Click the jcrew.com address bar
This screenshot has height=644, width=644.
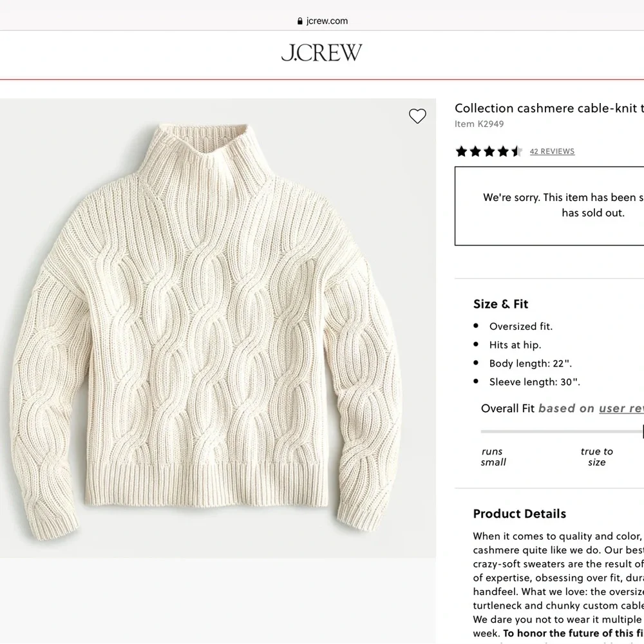coord(322,21)
